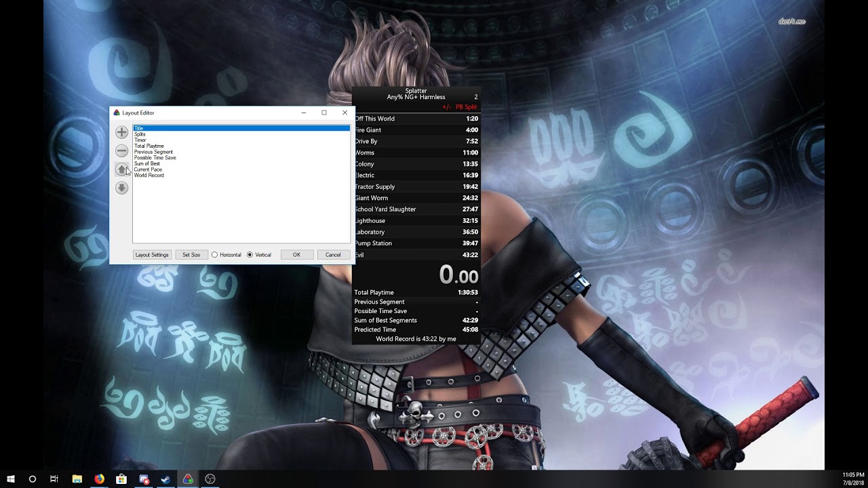Minimize the Layout Editor window
The height and width of the screenshot is (488, 868).
[x=304, y=113]
